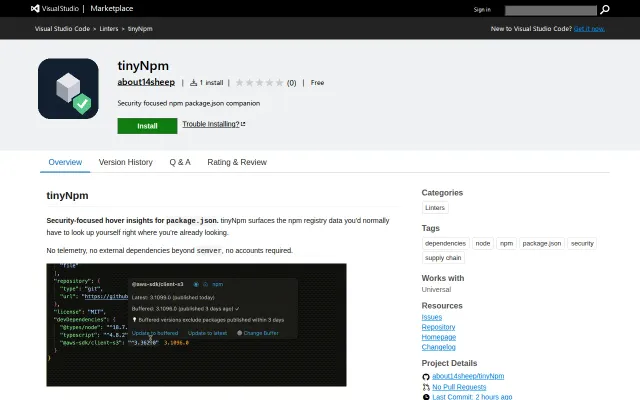The image size is (640, 400).
Task: Go to Visual Studio Code breadcrumb
Action: click(62, 29)
